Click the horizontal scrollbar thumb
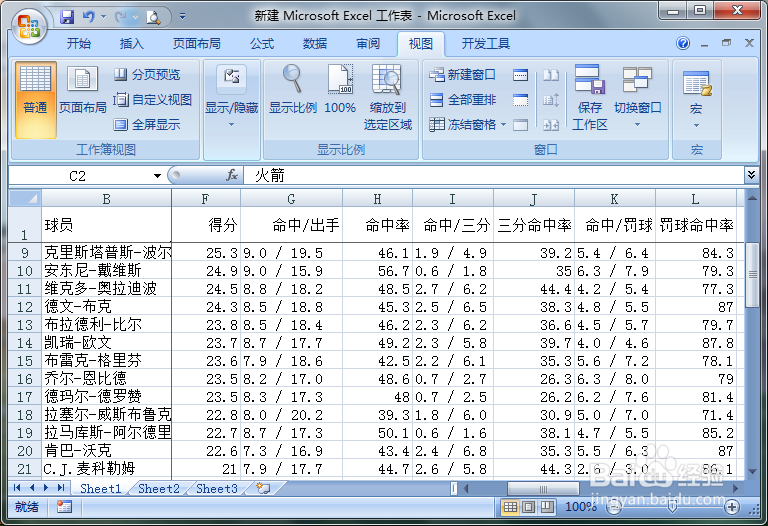Image resolution: width=768 pixels, height=526 pixels. click(543, 488)
